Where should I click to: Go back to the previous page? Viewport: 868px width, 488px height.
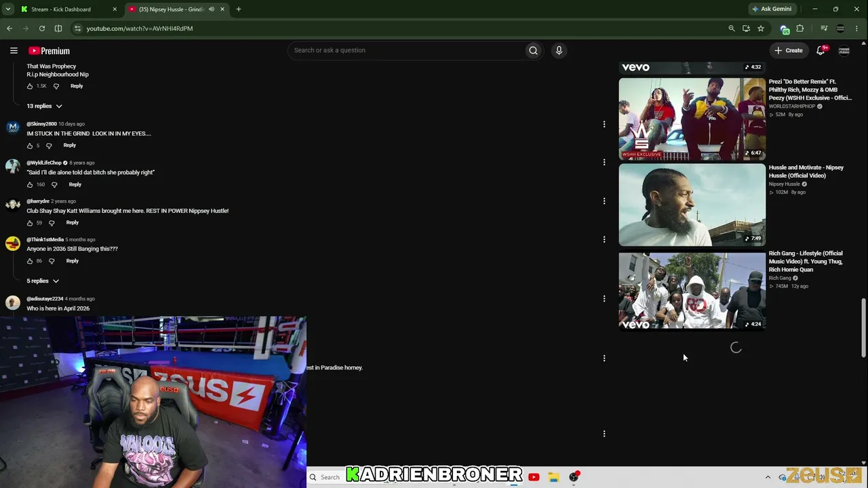click(x=9, y=28)
